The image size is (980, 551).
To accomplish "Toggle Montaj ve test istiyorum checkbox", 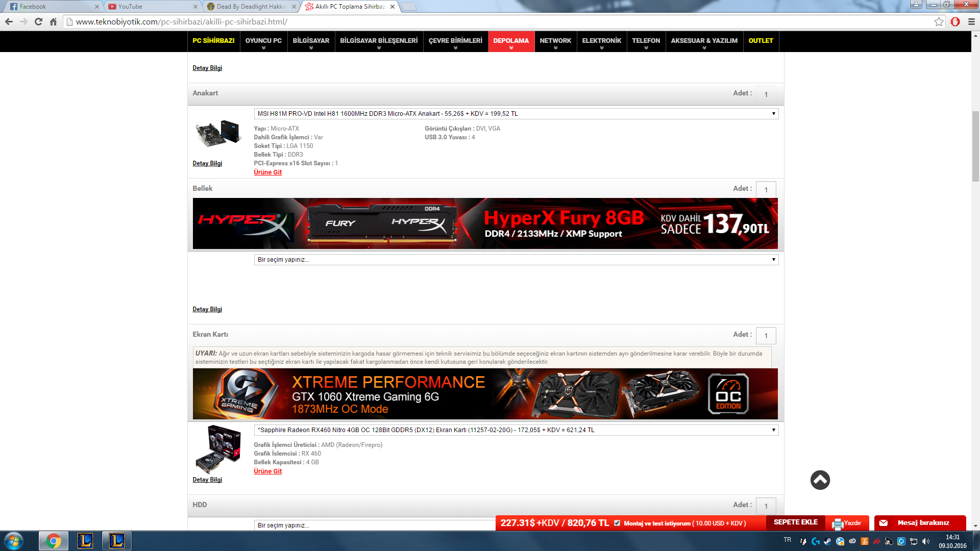I will click(617, 523).
